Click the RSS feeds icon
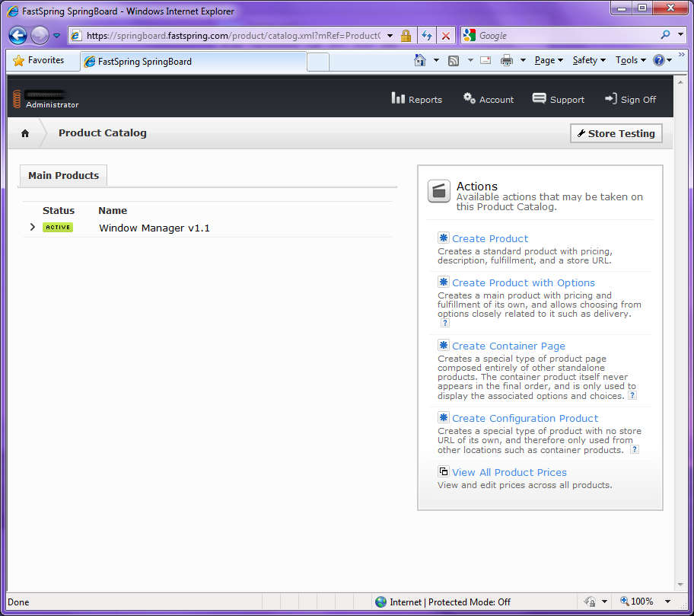The height and width of the screenshot is (616, 694). [454, 61]
